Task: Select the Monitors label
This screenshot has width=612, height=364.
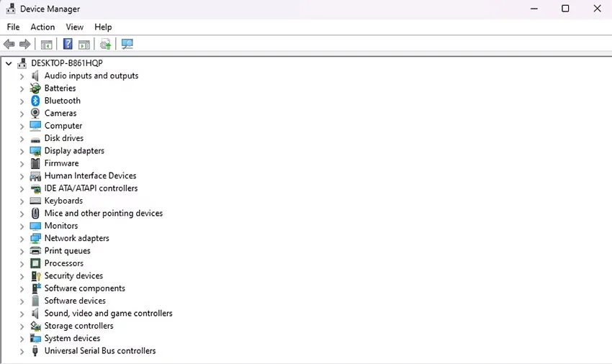Action: (61, 225)
